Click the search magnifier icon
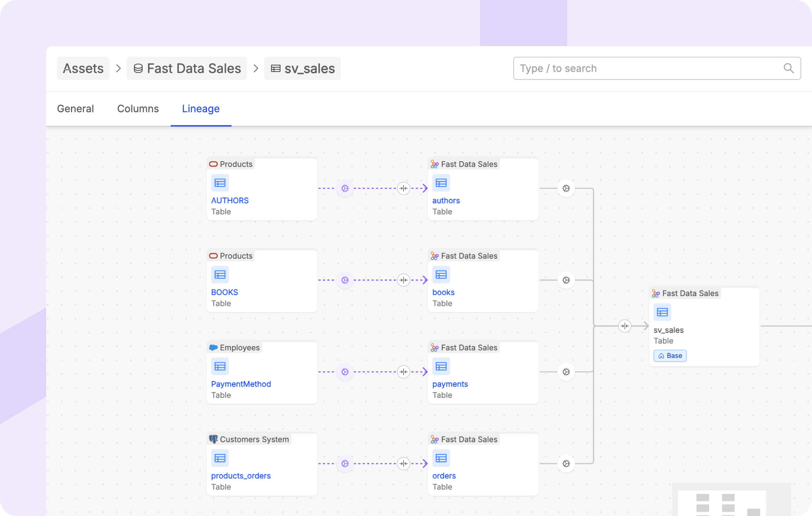Viewport: 812px width, 516px height. [789, 68]
